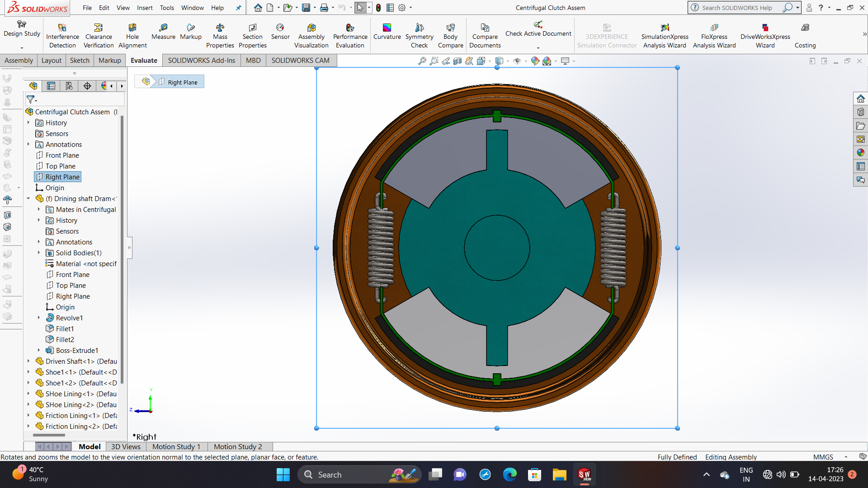This screenshot has height=488, width=868.
Task: Select the Measure tool
Action: (163, 31)
